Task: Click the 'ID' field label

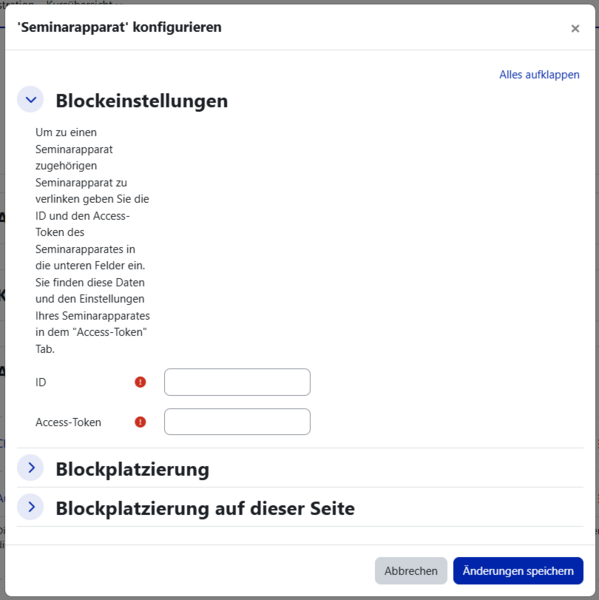Action: pos(41,382)
